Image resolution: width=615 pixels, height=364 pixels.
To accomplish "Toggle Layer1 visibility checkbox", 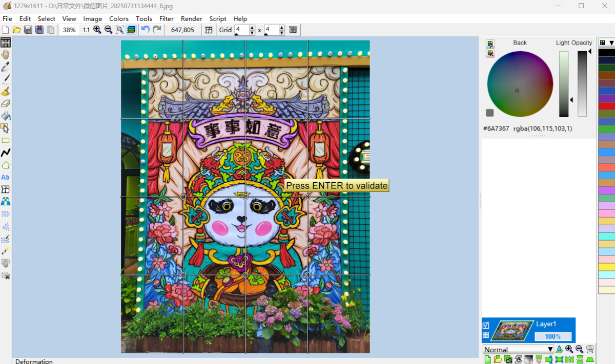I will point(486,325).
